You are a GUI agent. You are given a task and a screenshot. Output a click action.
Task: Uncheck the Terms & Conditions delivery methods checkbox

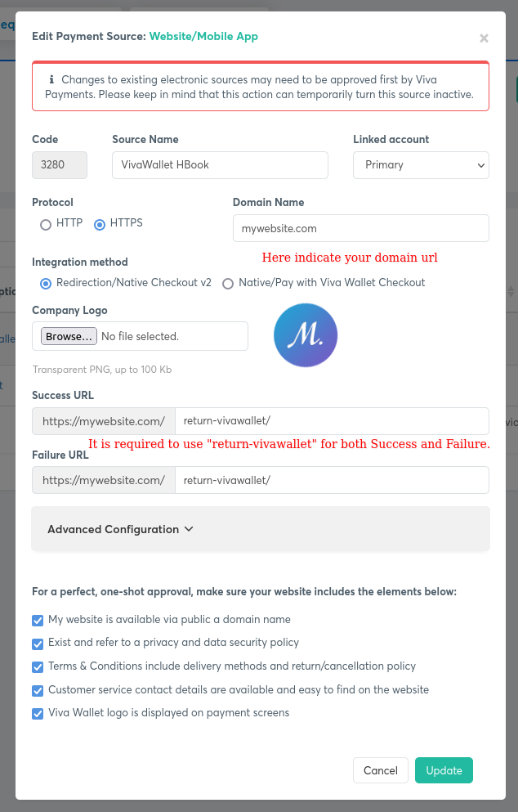pyautogui.click(x=37, y=666)
